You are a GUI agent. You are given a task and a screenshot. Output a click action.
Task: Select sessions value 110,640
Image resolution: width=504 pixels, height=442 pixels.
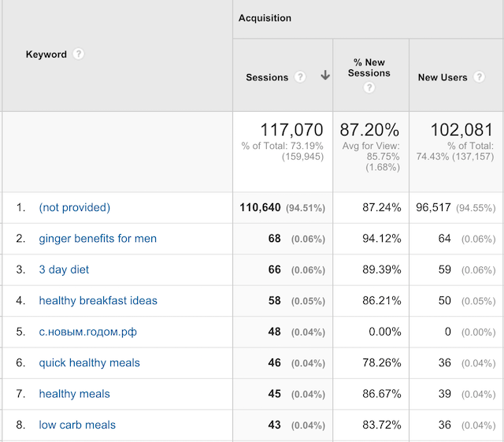pyautogui.click(x=260, y=207)
